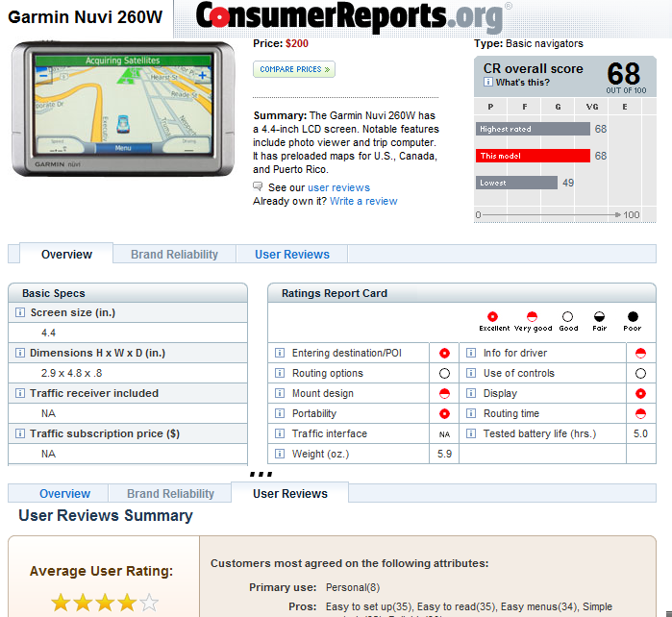Select the lower User Reviews tab
The image size is (672, 617).
pos(289,493)
